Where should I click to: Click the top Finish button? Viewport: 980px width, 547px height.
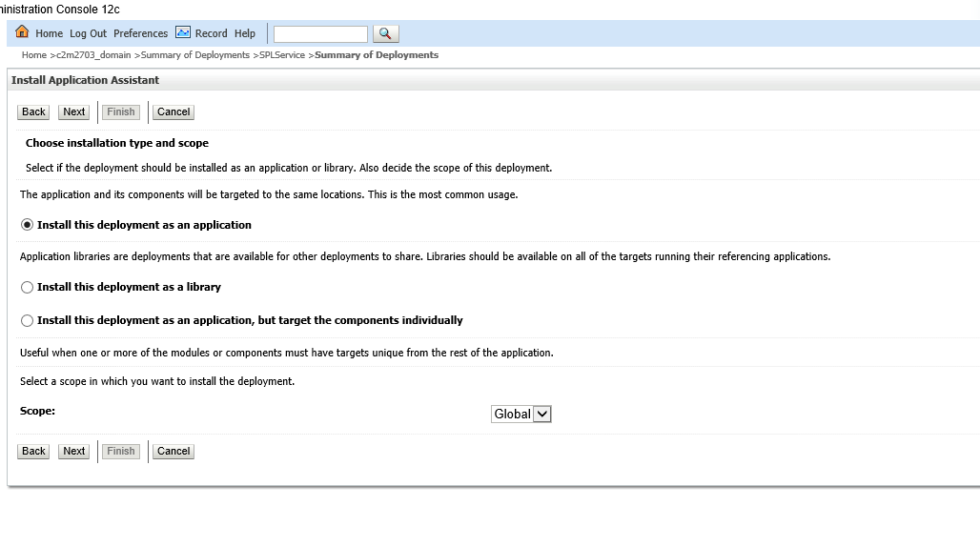point(121,111)
